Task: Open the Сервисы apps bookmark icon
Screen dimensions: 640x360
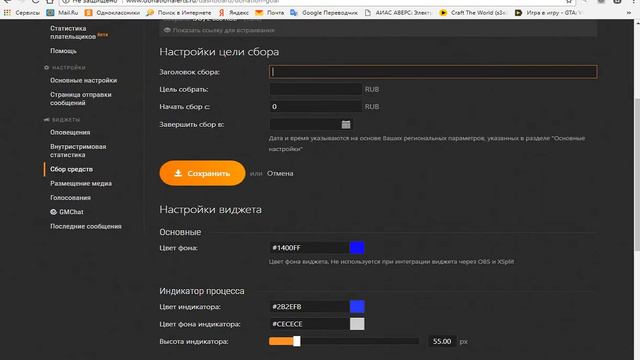Action: pyautogui.click(x=7, y=13)
